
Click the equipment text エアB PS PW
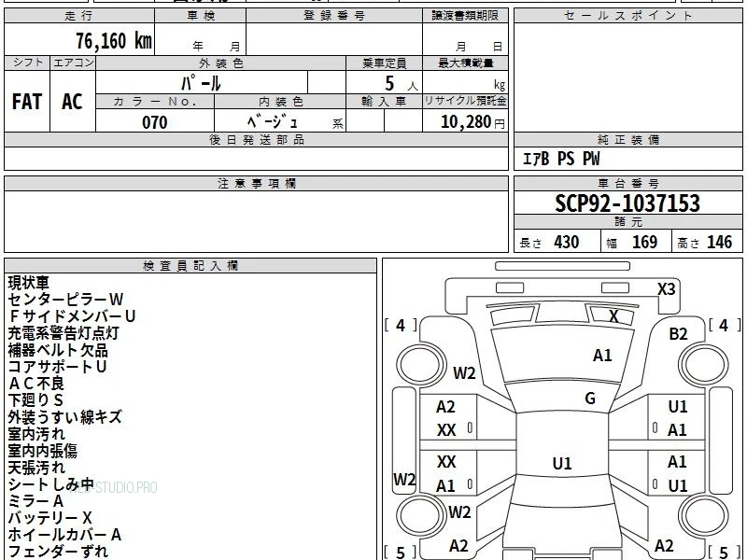point(561,159)
